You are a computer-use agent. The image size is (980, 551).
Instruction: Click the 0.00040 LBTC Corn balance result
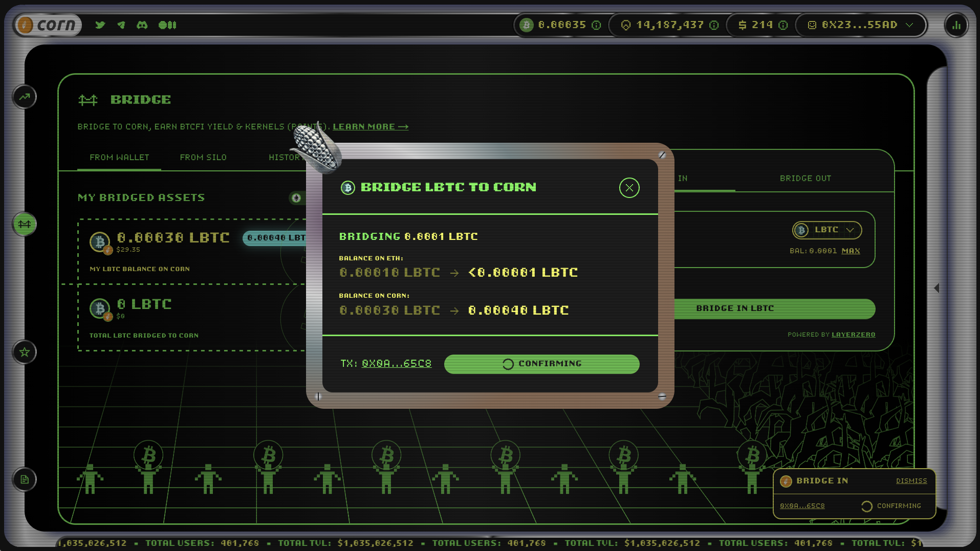click(518, 310)
